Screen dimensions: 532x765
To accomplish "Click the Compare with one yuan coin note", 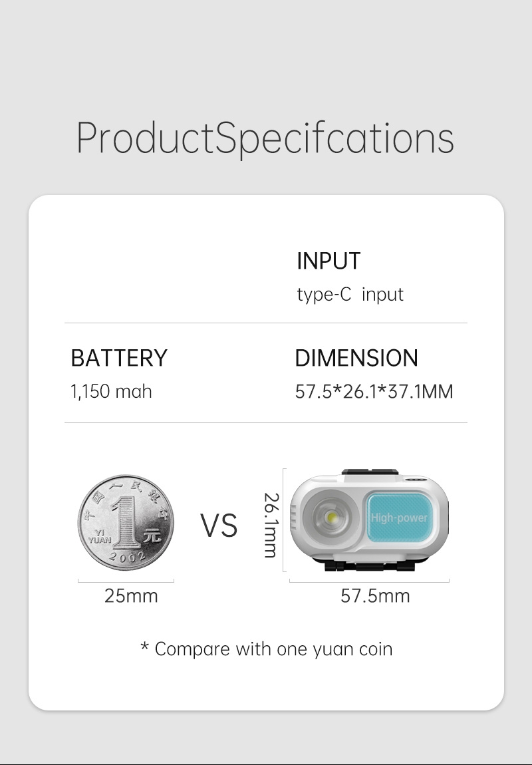I will point(266,649).
